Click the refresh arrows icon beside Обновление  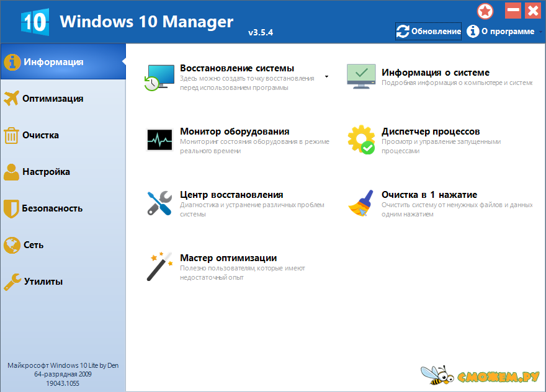[403, 32]
